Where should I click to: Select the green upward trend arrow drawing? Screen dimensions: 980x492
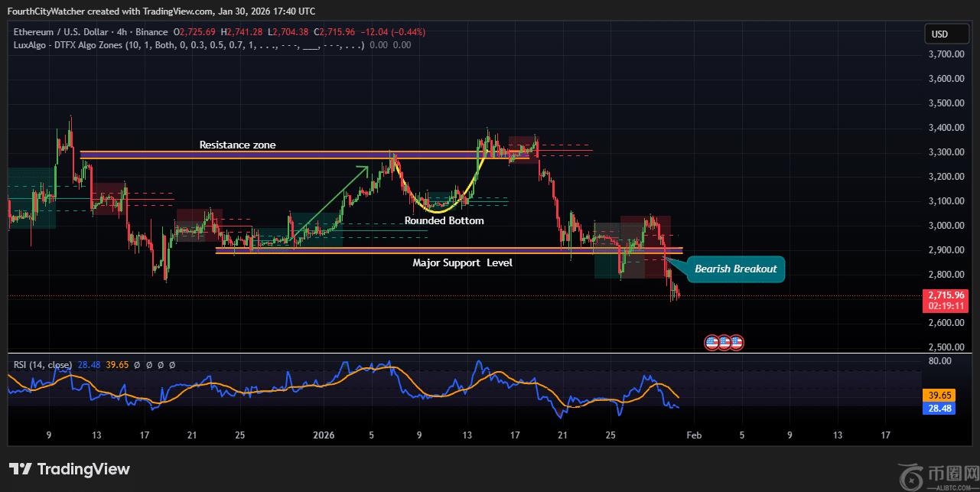[x=330, y=202]
